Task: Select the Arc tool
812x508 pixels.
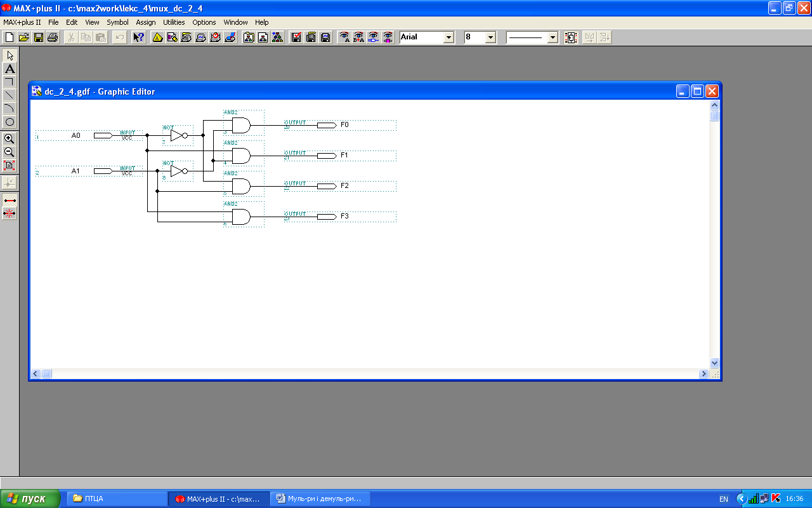Action: [x=10, y=109]
